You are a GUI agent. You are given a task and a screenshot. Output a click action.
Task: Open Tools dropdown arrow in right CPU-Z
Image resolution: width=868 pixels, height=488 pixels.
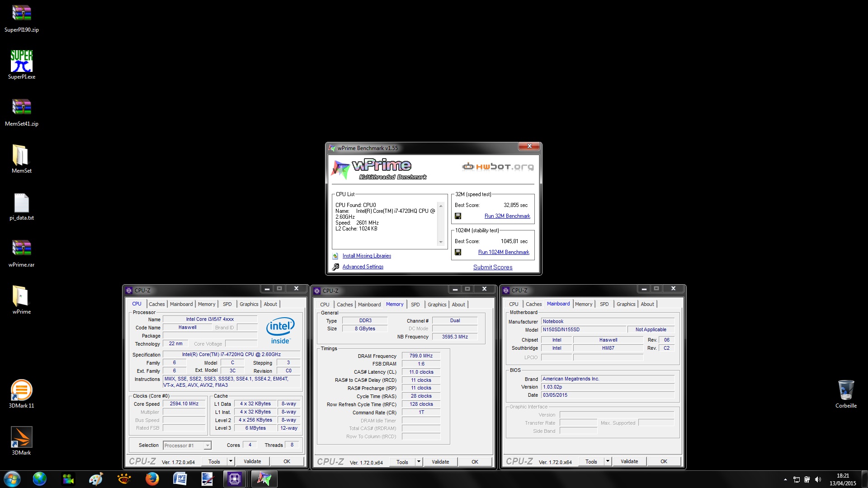(608, 461)
